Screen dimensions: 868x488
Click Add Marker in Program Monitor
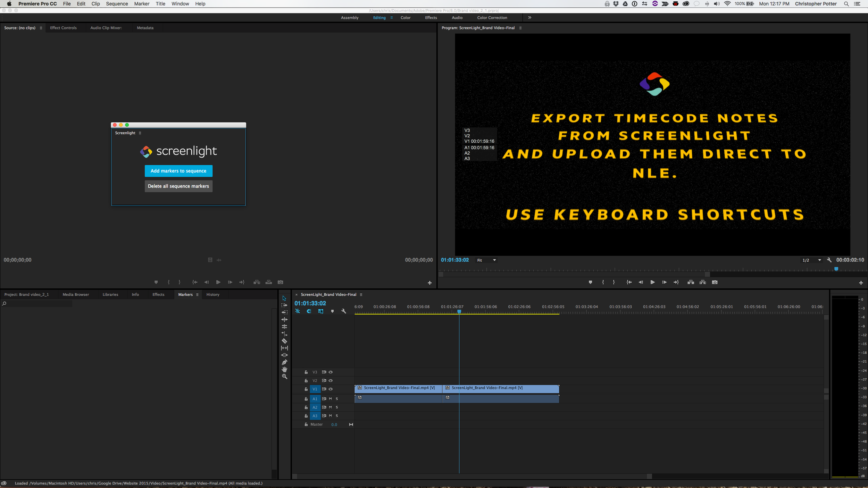[590, 282]
